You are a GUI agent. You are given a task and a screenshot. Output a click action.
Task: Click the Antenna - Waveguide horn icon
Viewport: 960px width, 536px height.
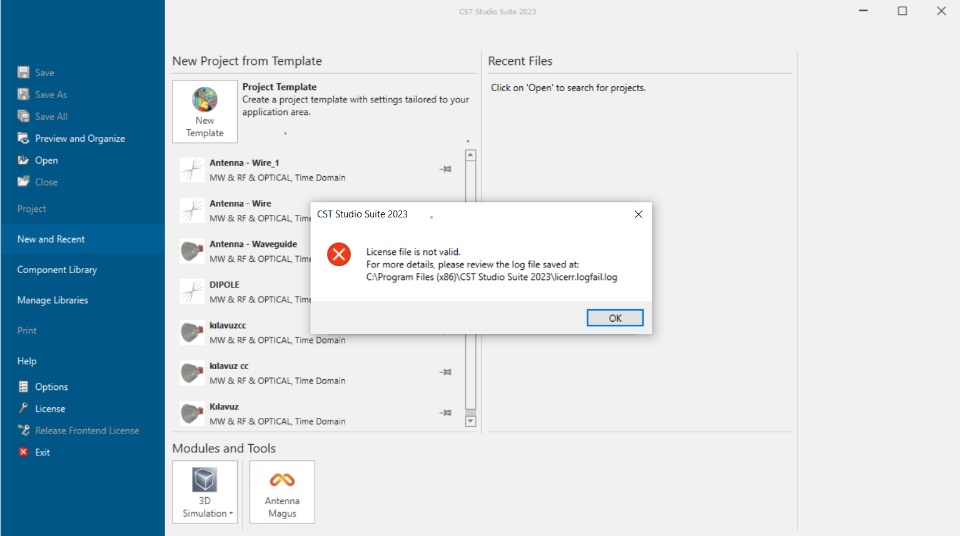click(192, 251)
